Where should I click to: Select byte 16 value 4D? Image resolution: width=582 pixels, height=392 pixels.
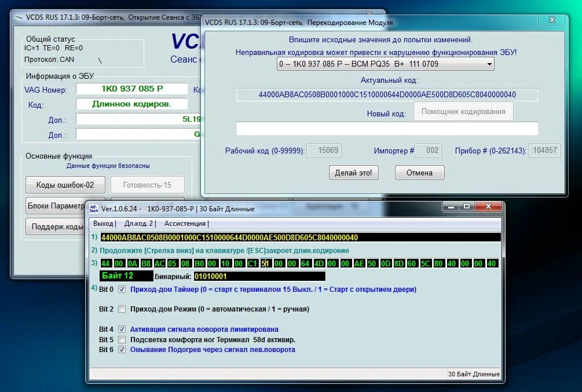pos(319,263)
